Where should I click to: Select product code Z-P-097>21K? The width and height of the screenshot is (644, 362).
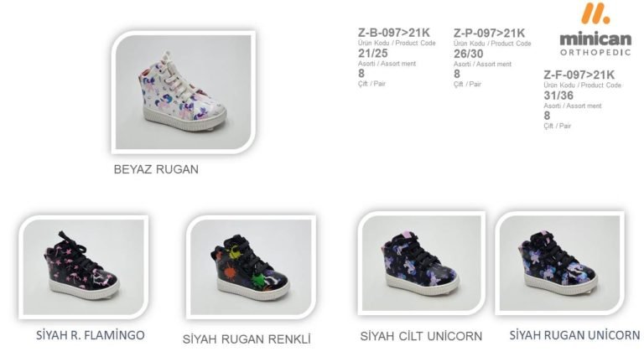click(489, 33)
